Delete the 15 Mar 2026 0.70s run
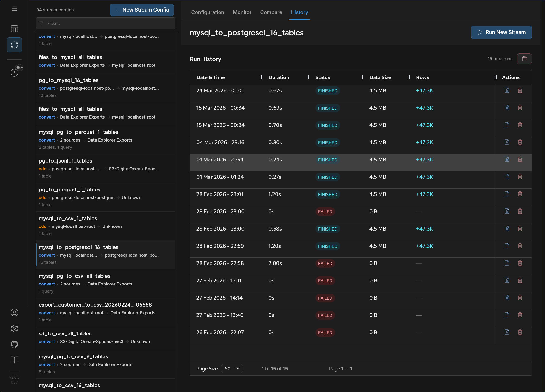This screenshot has width=545, height=392. 520,125
